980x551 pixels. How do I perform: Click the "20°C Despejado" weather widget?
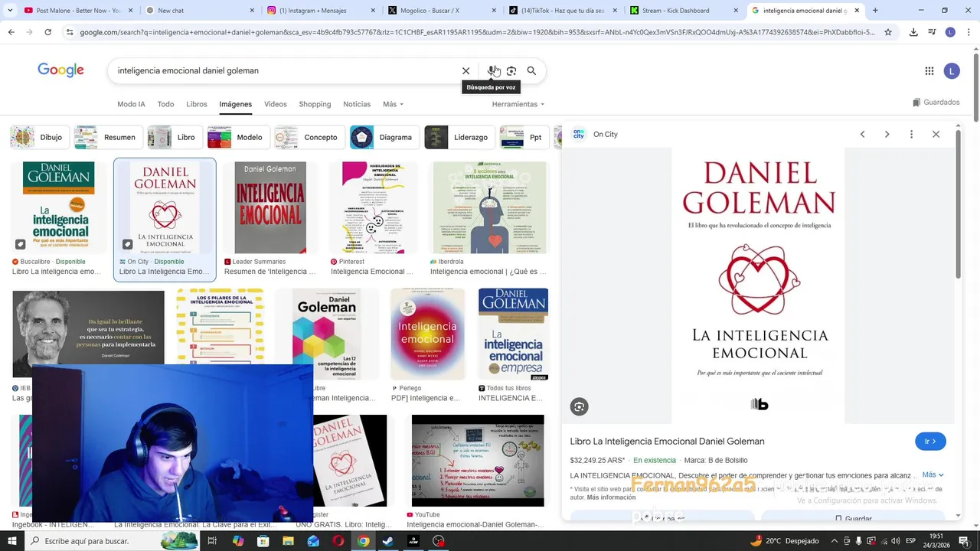(785, 541)
